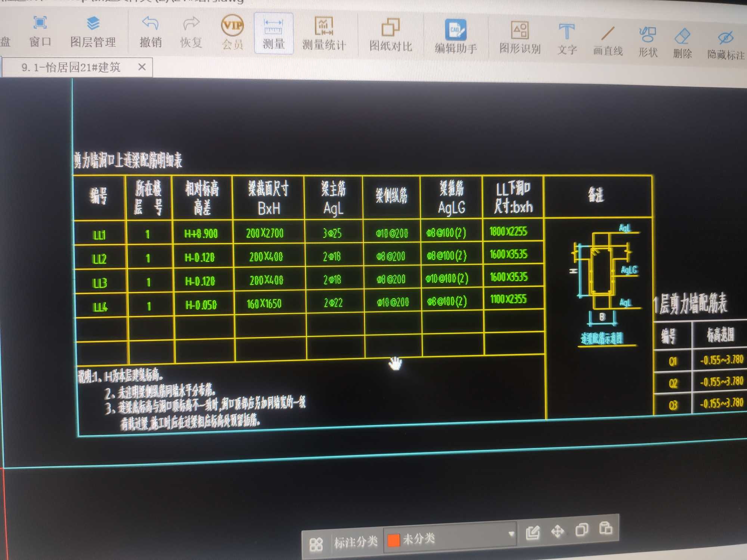Image resolution: width=747 pixels, height=560 pixels.
Task: Click the 测量 (Measure) tool icon
Action: 271,24
